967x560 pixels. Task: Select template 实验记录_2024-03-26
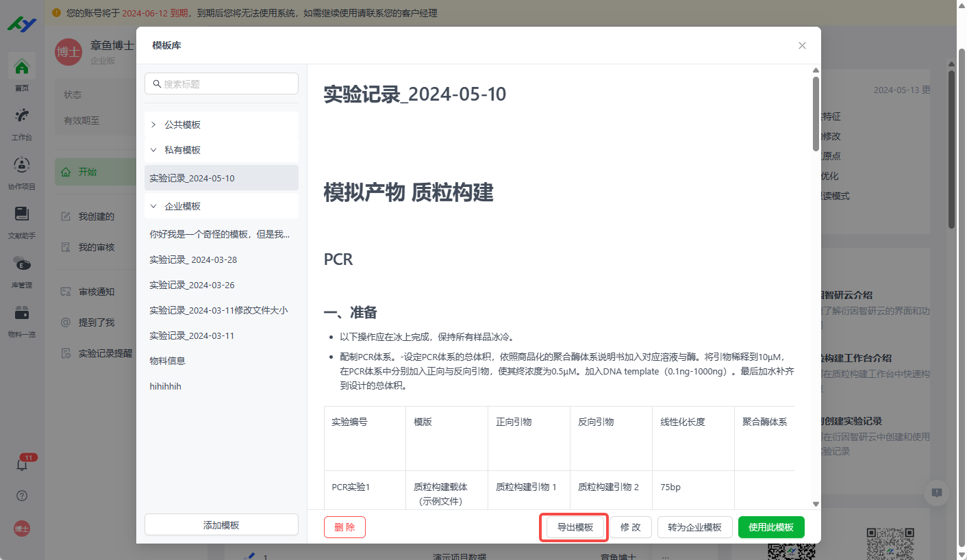(192, 285)
